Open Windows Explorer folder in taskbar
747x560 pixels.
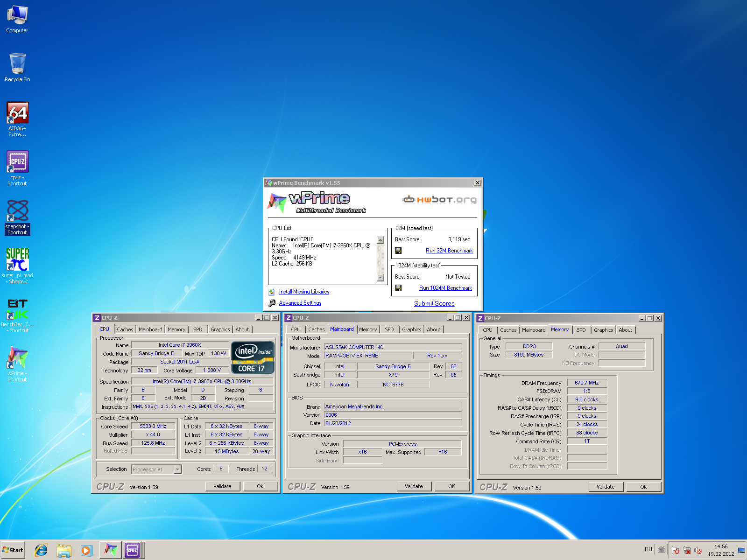point(64,550)
